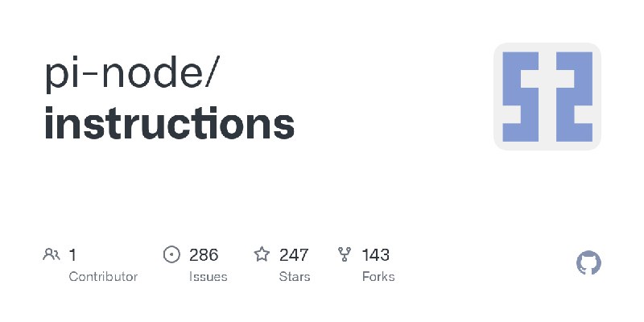
Task: Click the Issues label
Action: pos(208,277)
